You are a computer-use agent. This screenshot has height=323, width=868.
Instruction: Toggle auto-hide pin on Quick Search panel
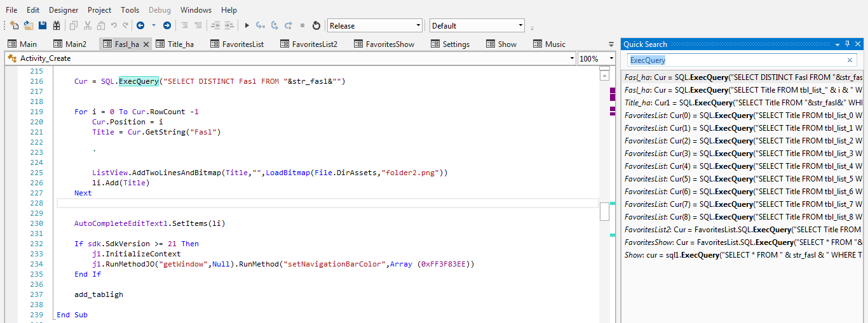click(847, 44)
